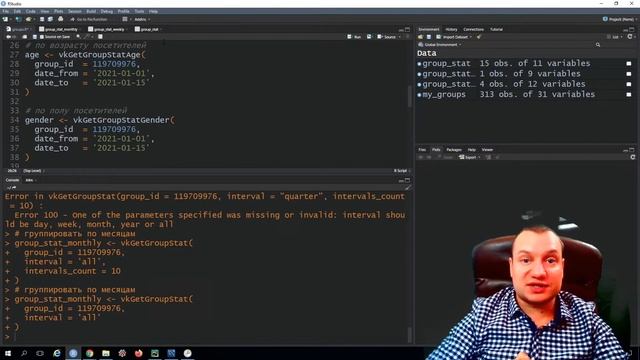Click the code tools wand icon
Image resolution: width=640 pixels, height=360 pixels.
coord(87,37)
